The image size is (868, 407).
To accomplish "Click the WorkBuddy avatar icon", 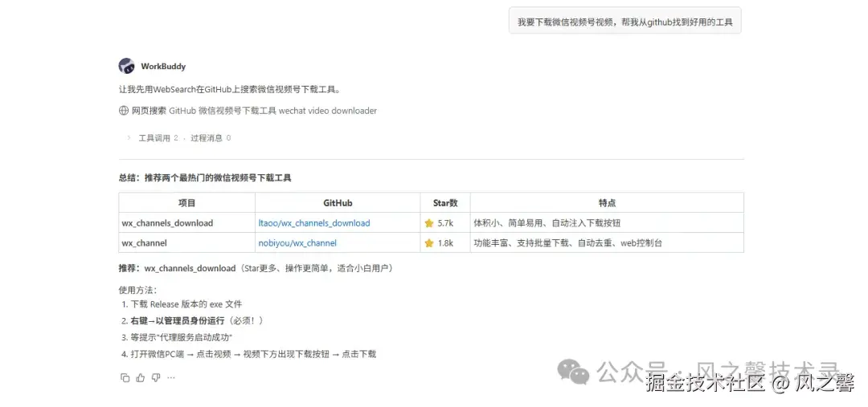I will tap(127, 66).
